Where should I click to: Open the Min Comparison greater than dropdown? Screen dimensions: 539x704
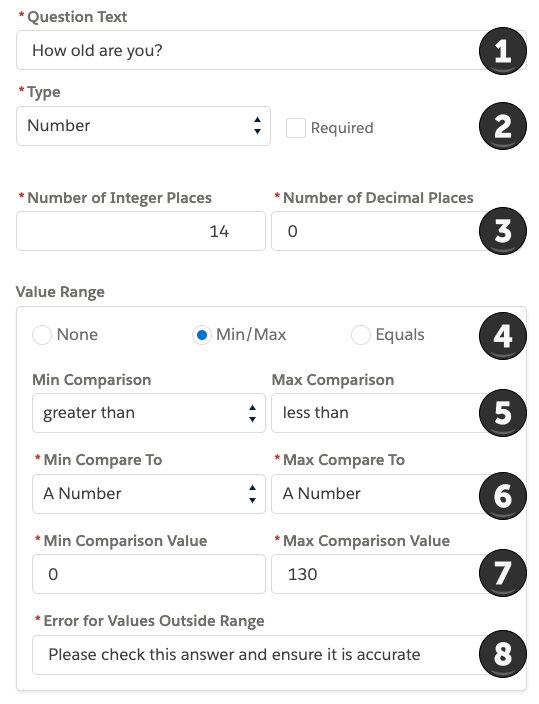tap(149, 413)
